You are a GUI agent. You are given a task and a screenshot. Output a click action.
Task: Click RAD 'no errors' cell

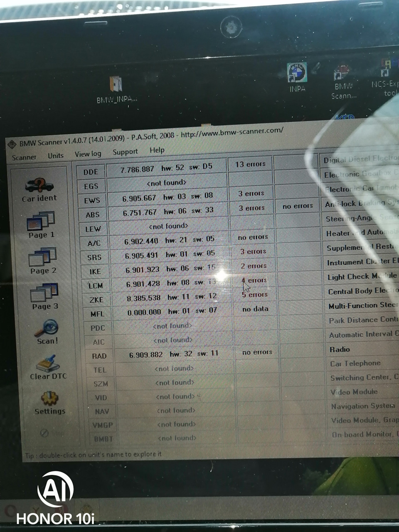pos(257,352)
